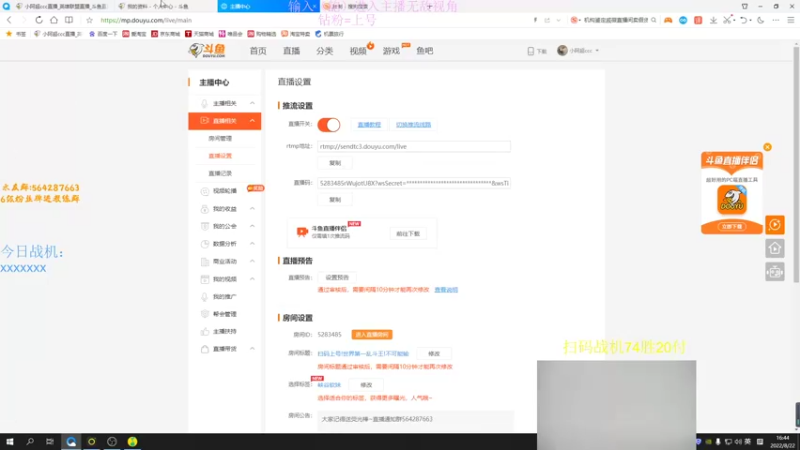Click 修改 next to 选择标签
800x450 pixels.
366,385
